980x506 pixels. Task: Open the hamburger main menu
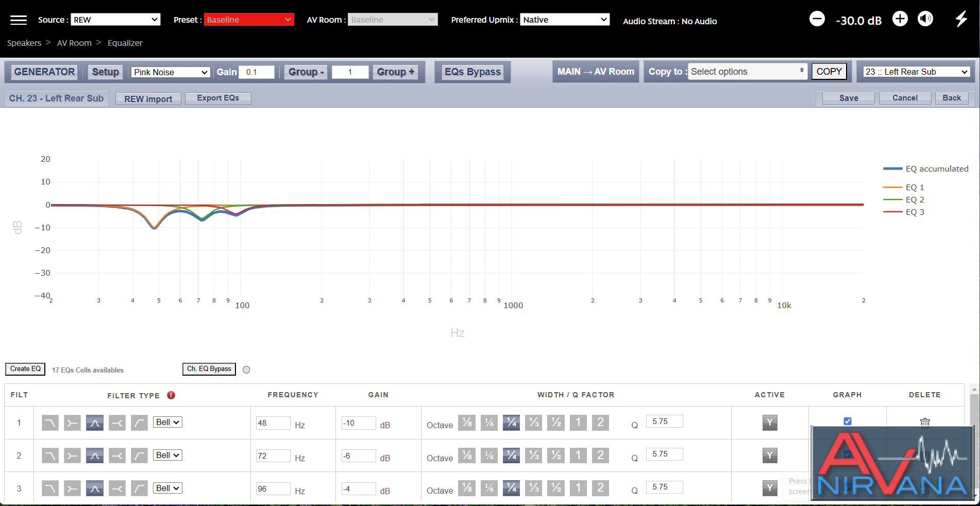[19, 20]
